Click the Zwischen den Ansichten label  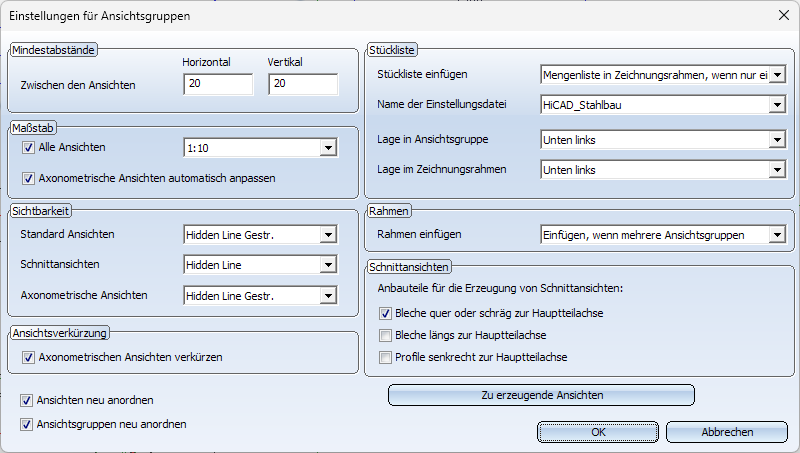(x=78, y=85)
